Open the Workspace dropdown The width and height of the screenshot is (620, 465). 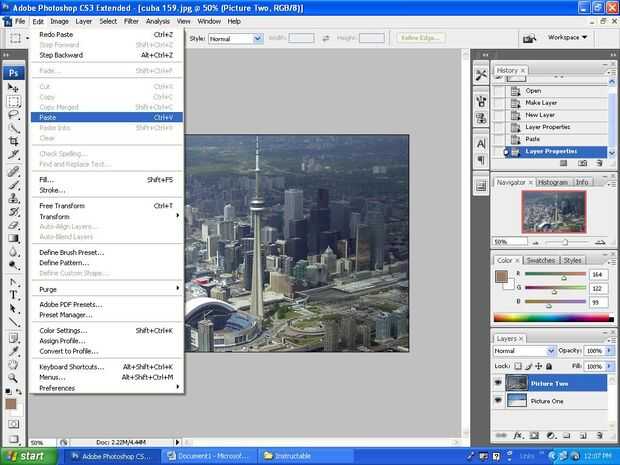pos(568,37)
